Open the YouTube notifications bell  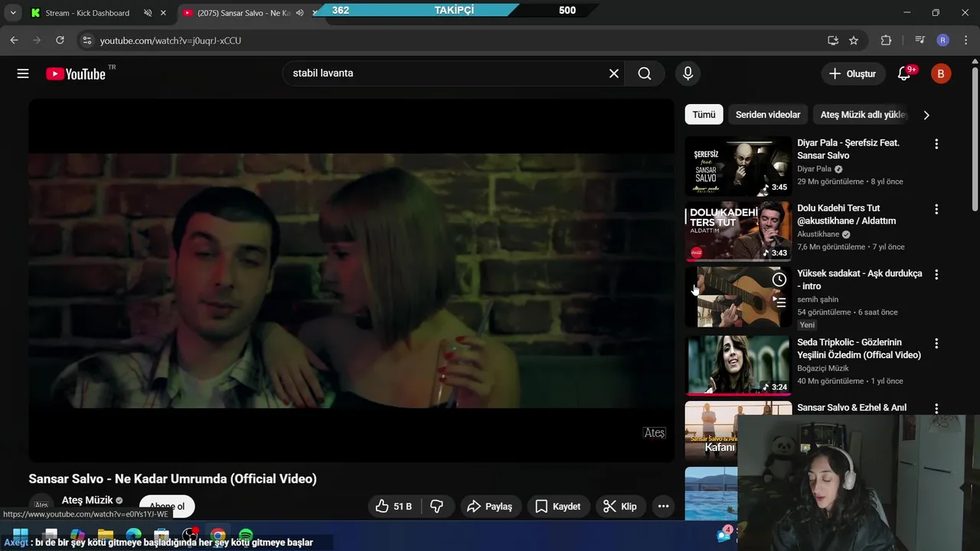pos(904,73)
